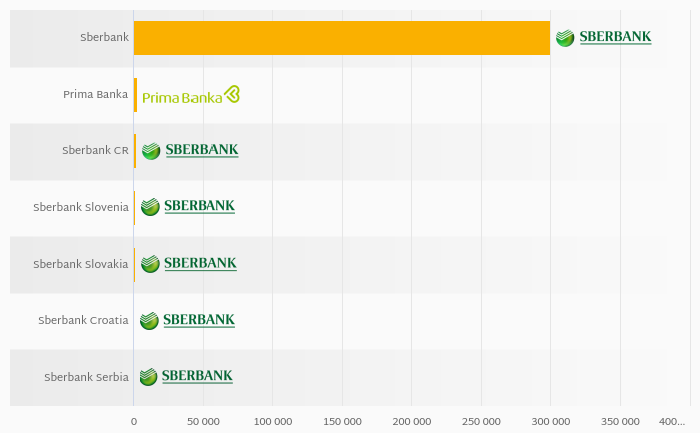Click the '350 000' axis value
The height and width of the screenshot is (433, 700).
coord(620,421)
